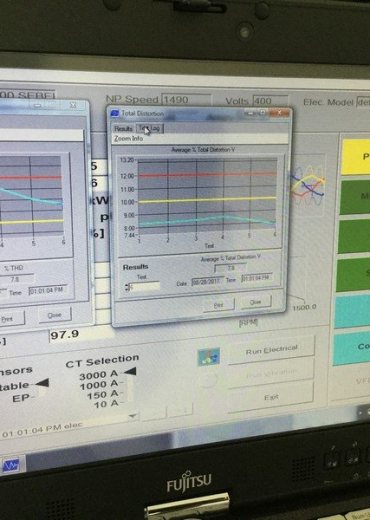Click the % THD value box showing 7.8
This screenshot has height=520, width=370.
click(x=16, y=279)
